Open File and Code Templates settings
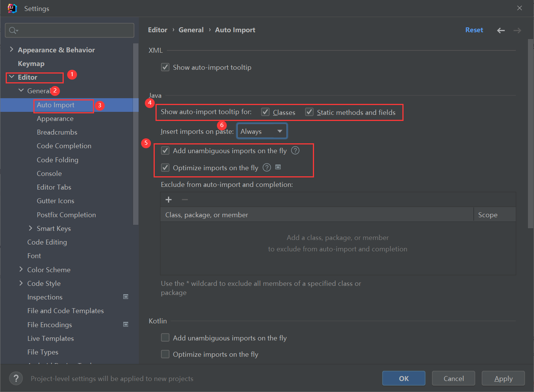Screen dimensions: 534x392 pyautogui.click(x=66, y=311)
